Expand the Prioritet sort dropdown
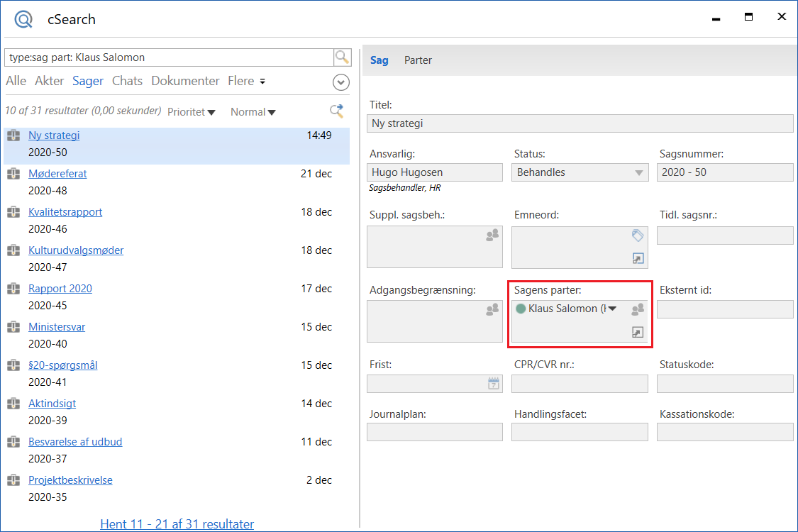Viewport: 798px width, 532px height. pyautogui.click(x=192, y=112)
